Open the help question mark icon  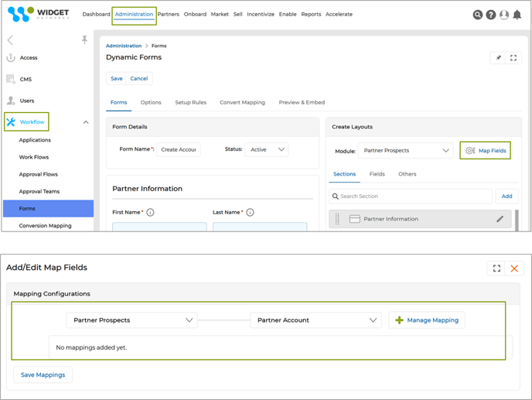tap(491, 15)
